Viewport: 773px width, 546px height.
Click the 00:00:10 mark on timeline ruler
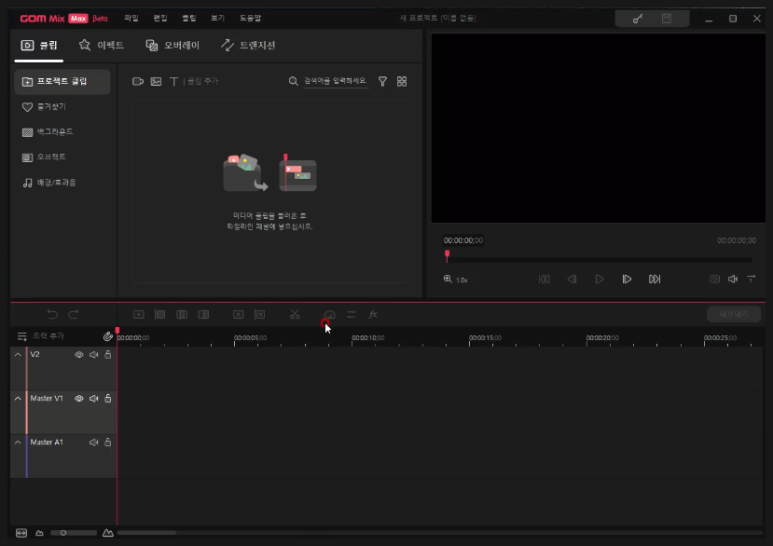(x=368, y=338)
